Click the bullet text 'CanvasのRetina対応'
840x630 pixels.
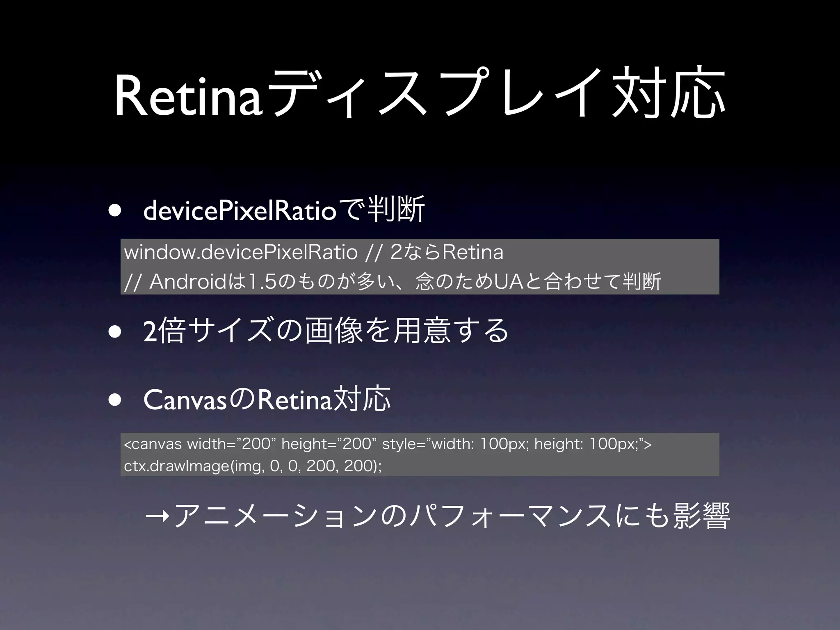(267, 399)
